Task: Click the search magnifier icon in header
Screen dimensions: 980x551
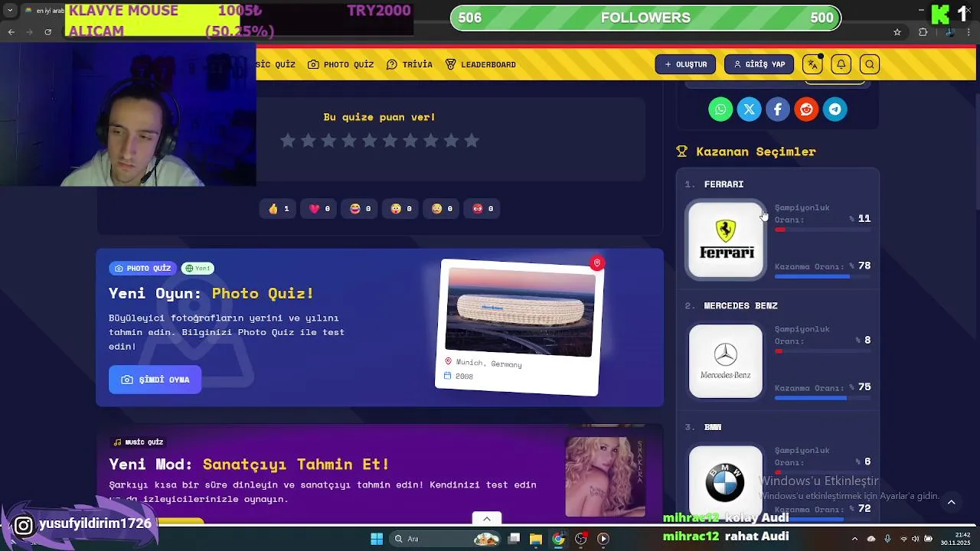Action: [x=870, y=64]
